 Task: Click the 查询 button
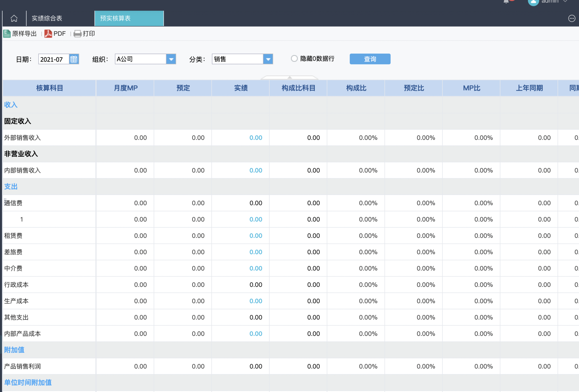[370, 59]
